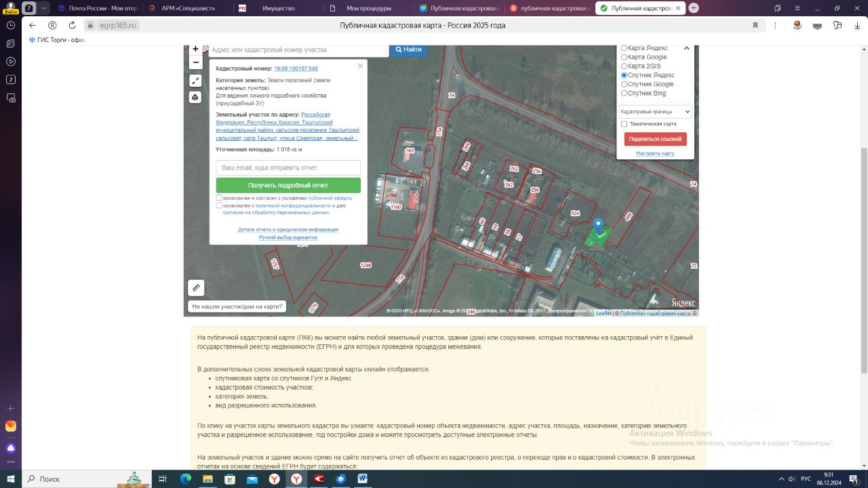Select Спутник Bing base layer

pyautogui.click(x=625, y=93)
